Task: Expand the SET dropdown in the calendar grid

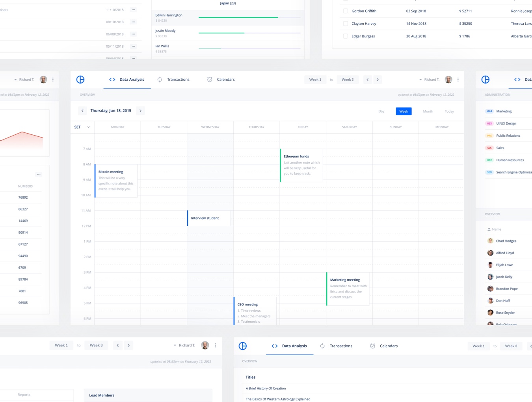Action: 88,127
